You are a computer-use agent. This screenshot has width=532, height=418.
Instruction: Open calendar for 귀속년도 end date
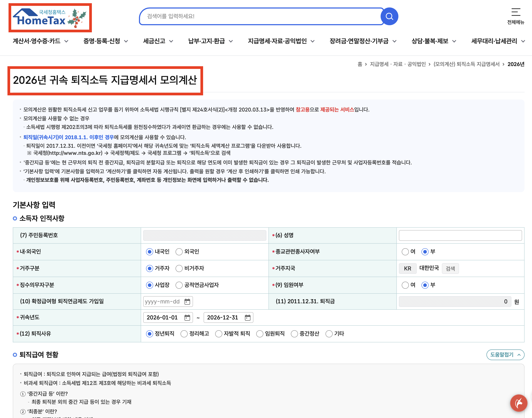(x=248, y=317)
